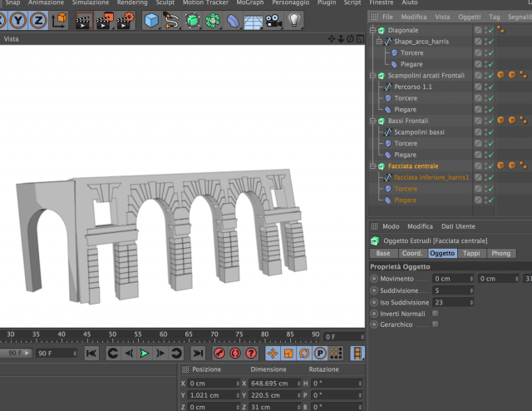This screenshot has height=411, width=532.
Task: Click the play forward button
Action: tap(145, 354)
